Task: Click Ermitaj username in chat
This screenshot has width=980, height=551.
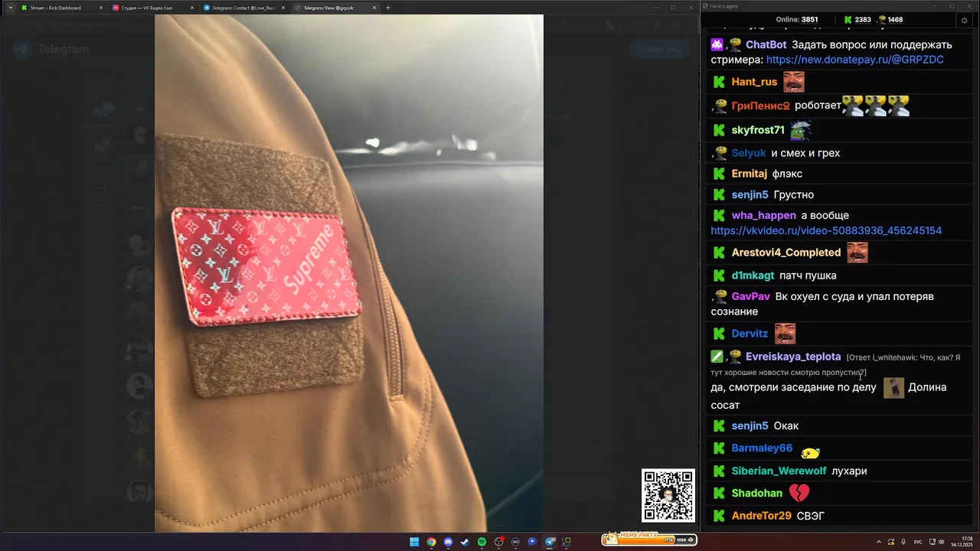Action: tap(749, 174)
